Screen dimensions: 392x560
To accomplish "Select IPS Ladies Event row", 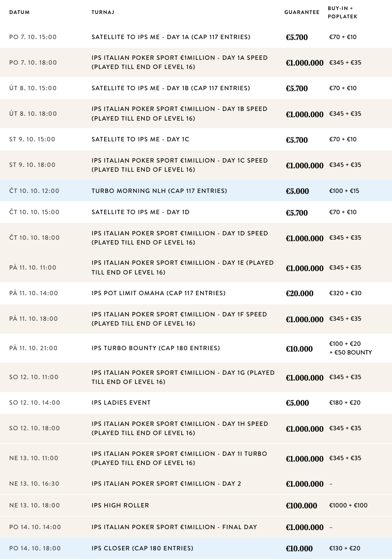I will [x=196, y=403].
